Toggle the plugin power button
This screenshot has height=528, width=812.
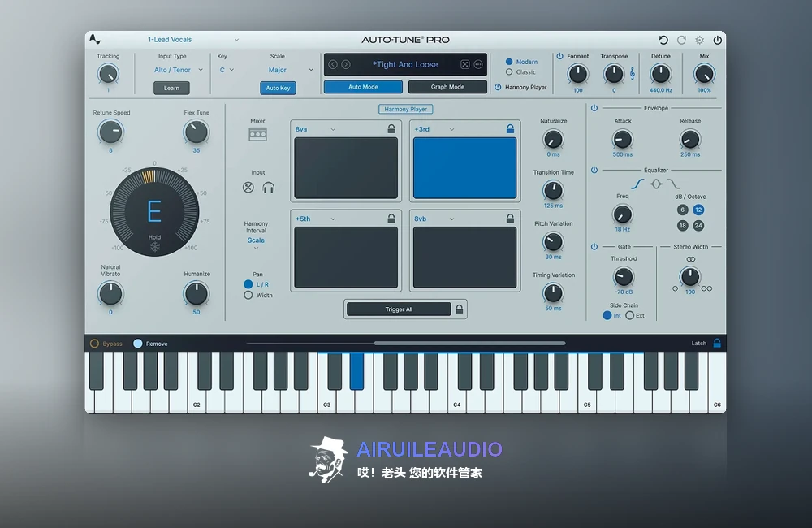click(717, 40)
